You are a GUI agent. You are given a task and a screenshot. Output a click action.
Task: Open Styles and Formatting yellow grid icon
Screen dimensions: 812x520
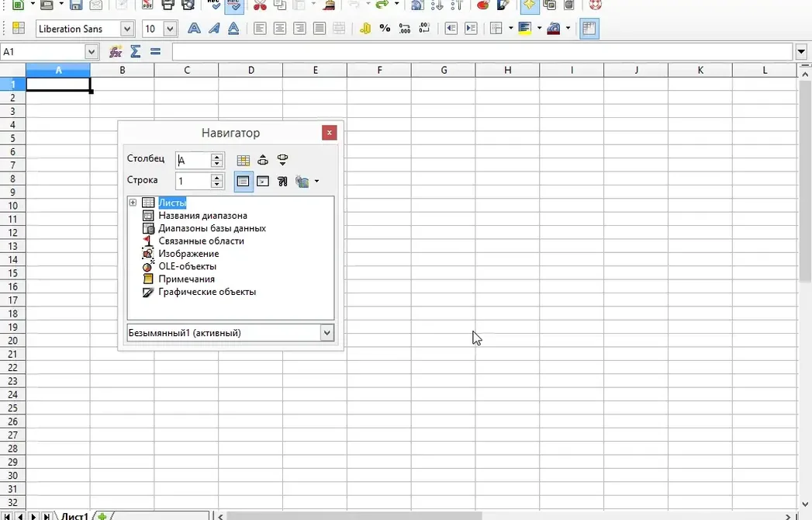coord(19,28)
